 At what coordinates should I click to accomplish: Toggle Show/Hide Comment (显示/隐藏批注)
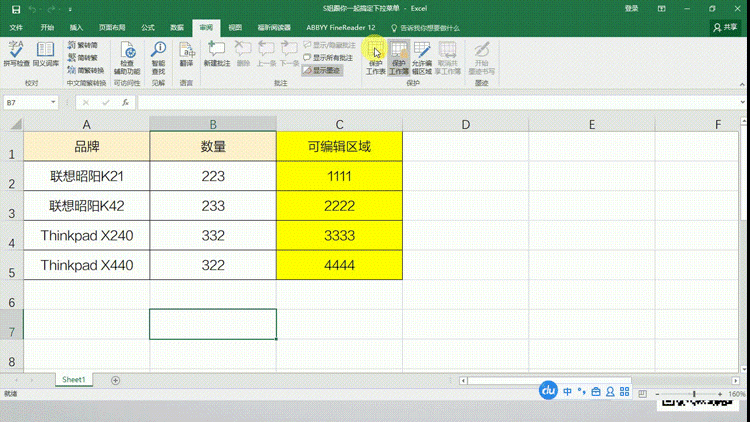coord(330,45)
